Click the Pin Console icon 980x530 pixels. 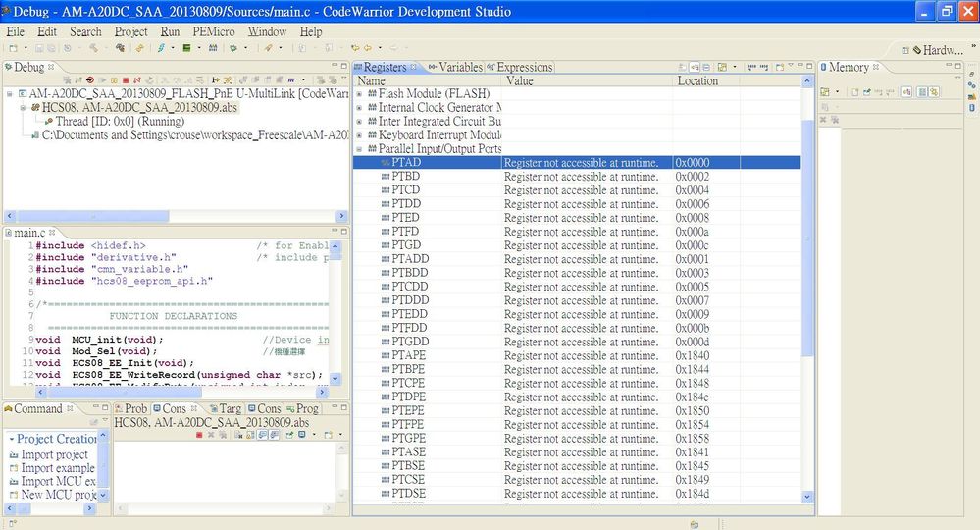(289, 435)
